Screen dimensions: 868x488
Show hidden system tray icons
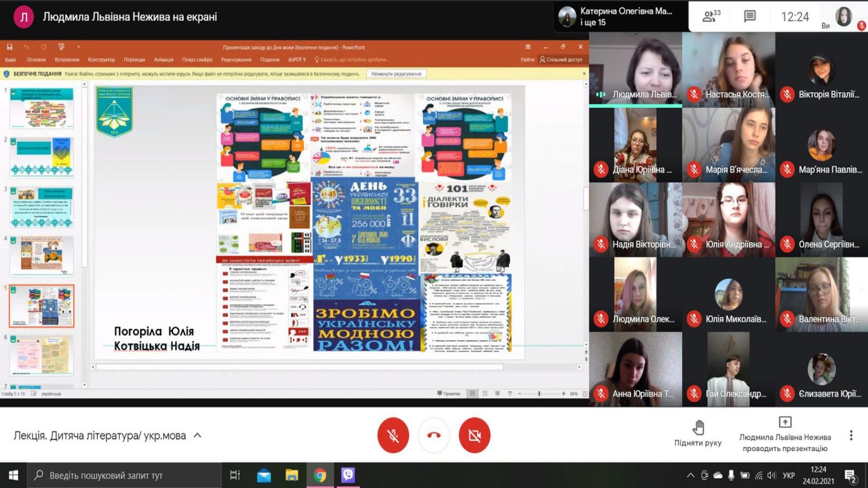point(690,476)
